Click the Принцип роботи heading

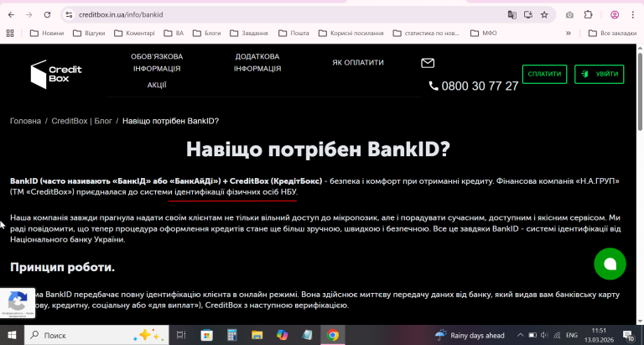62,267
